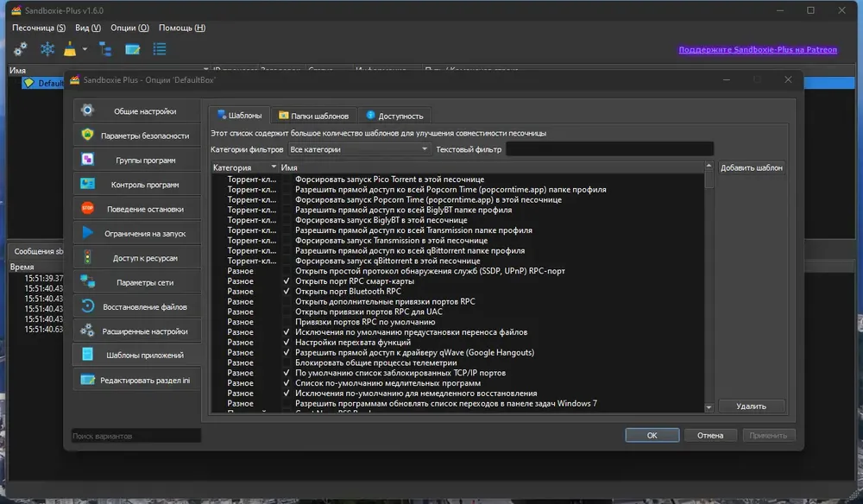Open the broom icon dropdown arrow
This screenshot has width=863, height=504.
pos(85,49)
